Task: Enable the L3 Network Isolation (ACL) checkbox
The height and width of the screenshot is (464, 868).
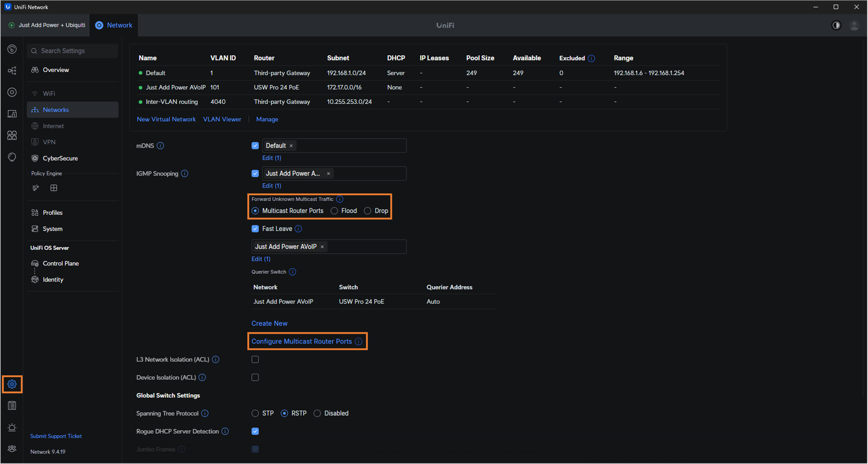Action: click(255, 359)
